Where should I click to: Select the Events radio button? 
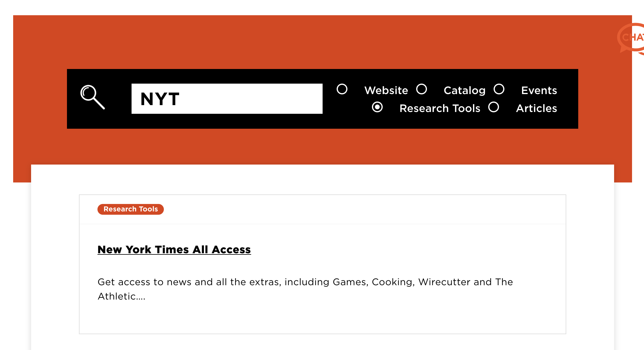[x=499, y=89]
